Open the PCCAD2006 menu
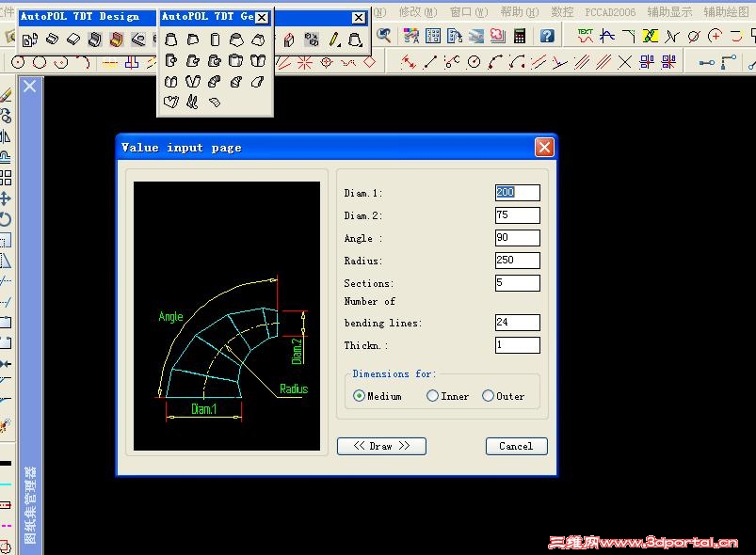 (x=610, y=12)
